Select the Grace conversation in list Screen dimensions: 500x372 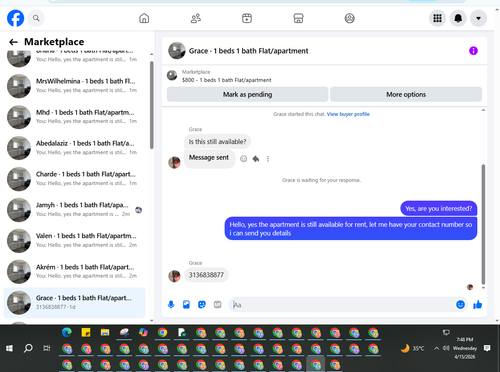[74, 302]
